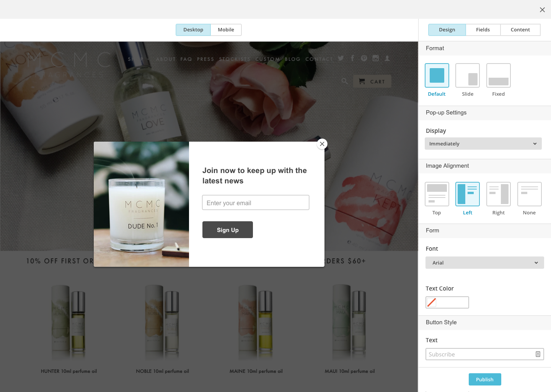The image size is (551, 392).
Task: Open the Content tab
Action: [x=520, y=30]
